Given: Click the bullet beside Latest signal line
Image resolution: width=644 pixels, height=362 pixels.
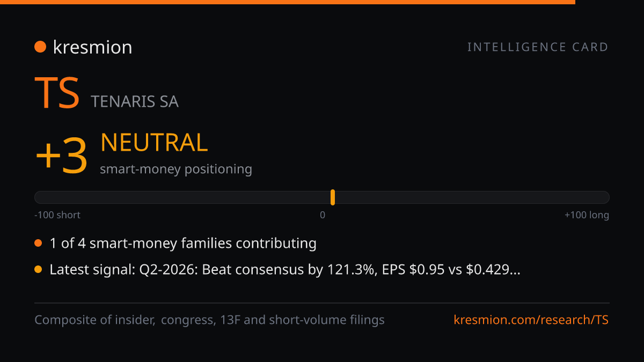Looking at the screenshot, I should (x=38, y=270).
